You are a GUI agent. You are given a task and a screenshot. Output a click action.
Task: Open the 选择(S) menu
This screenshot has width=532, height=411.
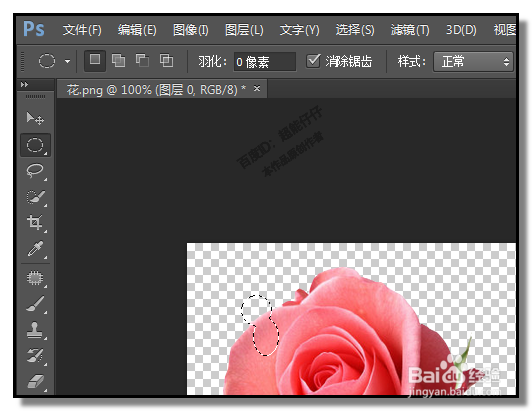(355, 30)
